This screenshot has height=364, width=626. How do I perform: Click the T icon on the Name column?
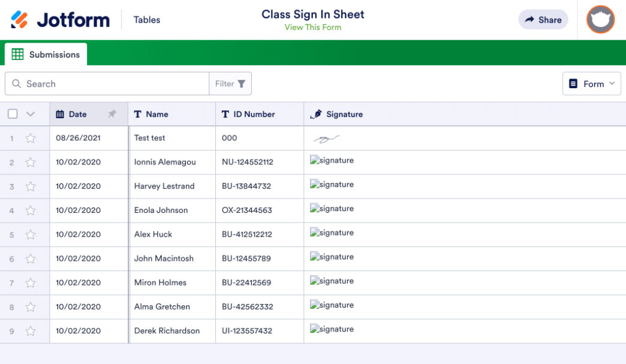pos(137,113)
